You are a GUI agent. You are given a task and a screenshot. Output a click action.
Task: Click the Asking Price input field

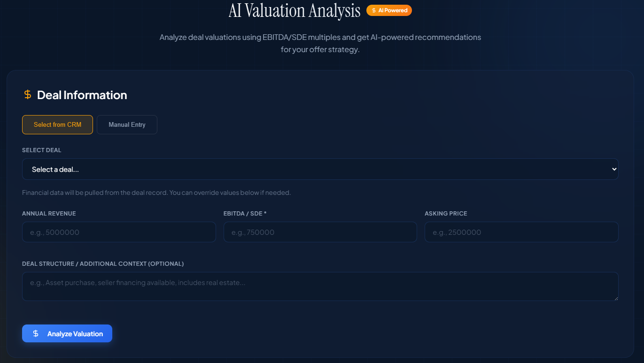(x=521, y=232)
